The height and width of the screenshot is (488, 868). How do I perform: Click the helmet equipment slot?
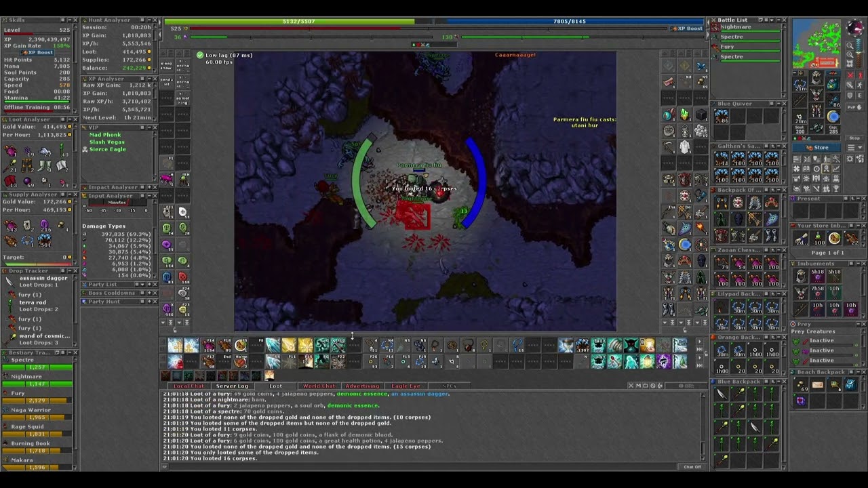click(x=817, y=77)
